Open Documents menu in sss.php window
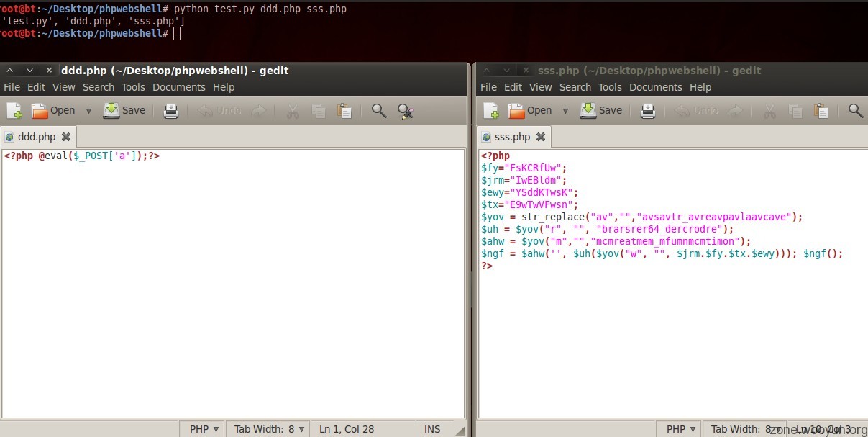This screenshot has width=868, height=437. tap(656, 87)
